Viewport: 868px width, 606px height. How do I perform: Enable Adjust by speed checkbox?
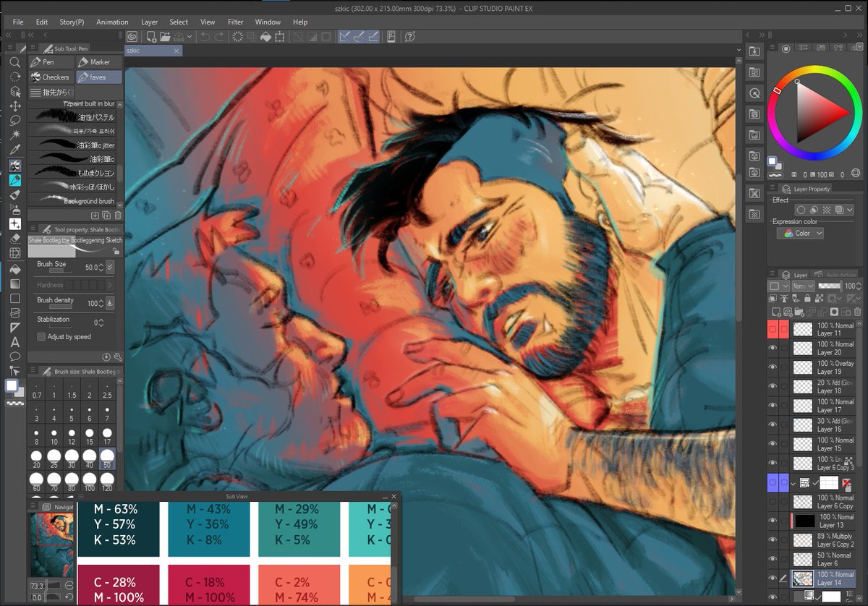(41, 337)
